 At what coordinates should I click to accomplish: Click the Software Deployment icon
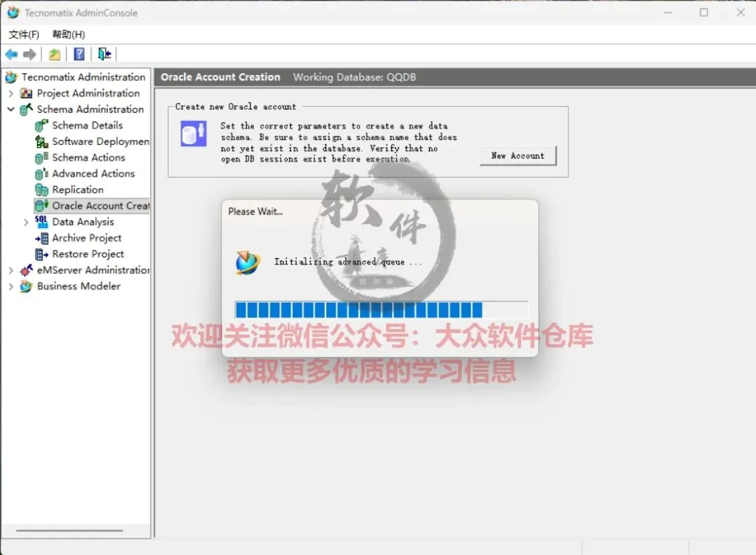pyautogui.click(x=41, y=141)
